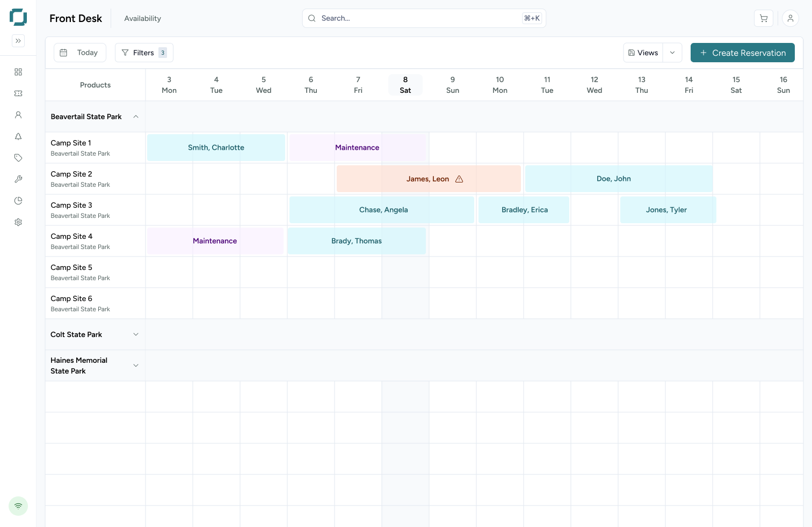This screenshot has height=527, width=812.
Task: Select the 15 Sat date header
Action: point(736,85)
